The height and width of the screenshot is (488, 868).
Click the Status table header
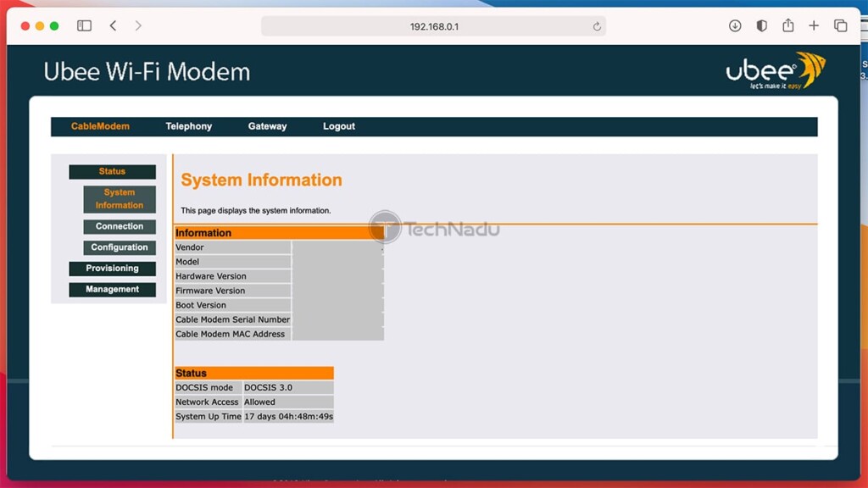click(x=254, y=373)
